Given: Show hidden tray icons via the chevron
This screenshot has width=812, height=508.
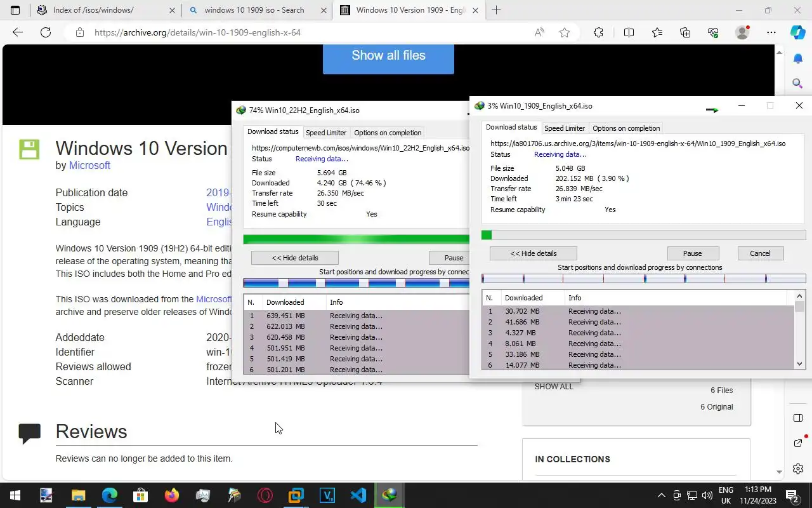Looking at the screenshot, I should tap(661, 495).
